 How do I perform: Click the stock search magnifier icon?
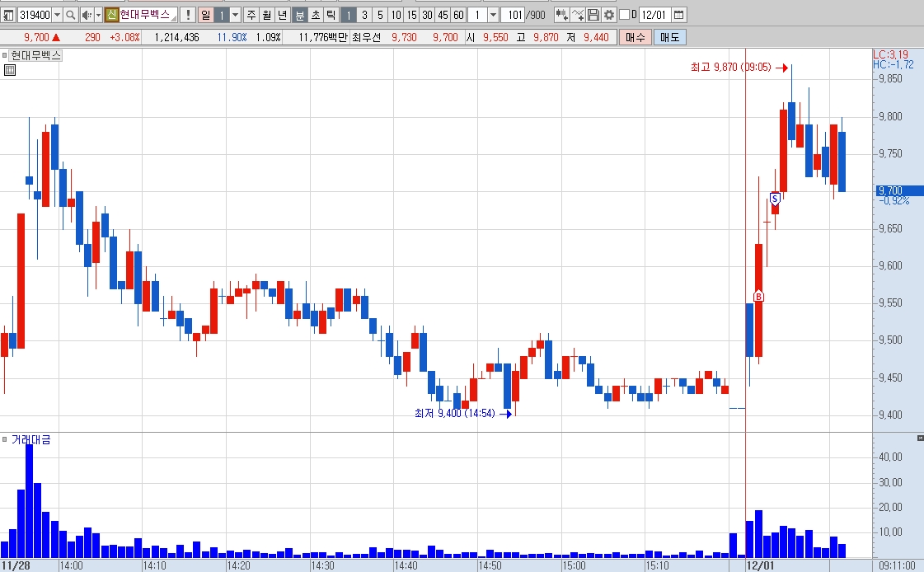(71, 15)
